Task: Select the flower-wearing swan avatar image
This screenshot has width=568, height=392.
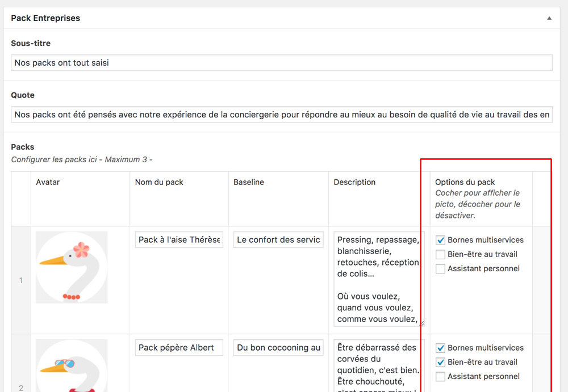Action: (72, 267)
